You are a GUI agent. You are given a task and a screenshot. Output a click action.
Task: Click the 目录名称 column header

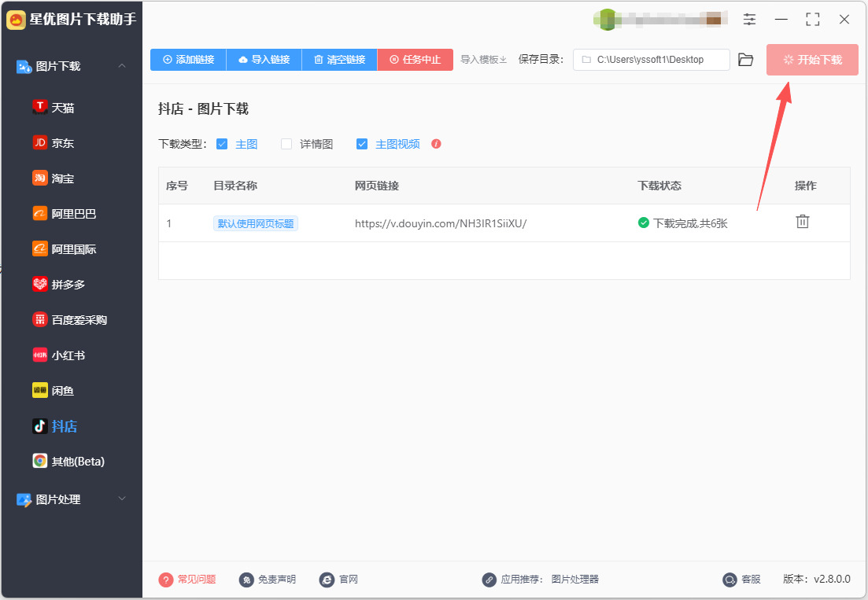pyautogui.click(x=235, y=186)
